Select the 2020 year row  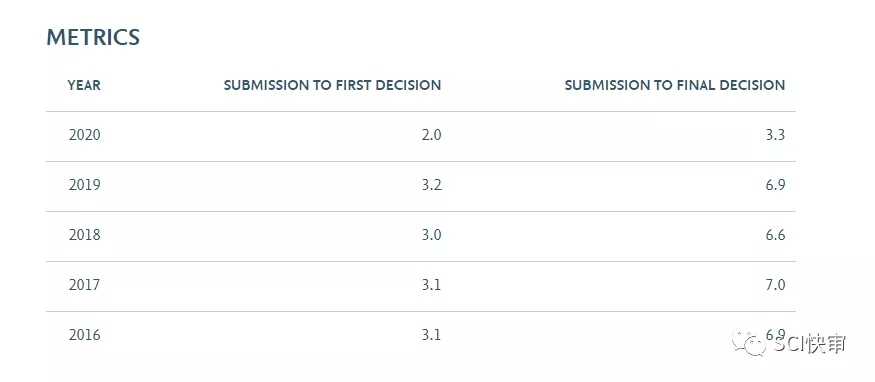pos(421,137)
